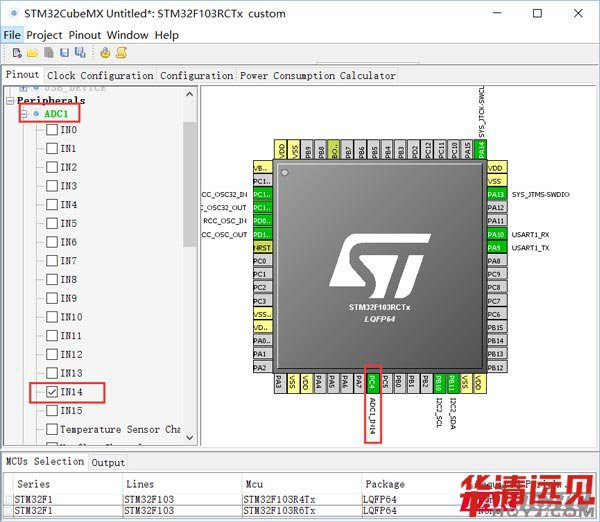Click the Save Project As icon

coord(80,53)
